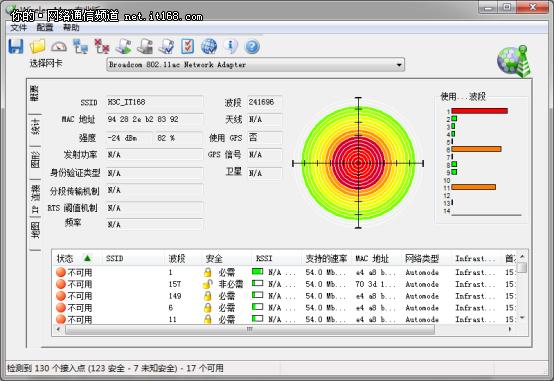
Task: Click the scroll icon with blue checkmark
Action: (166, 46)
